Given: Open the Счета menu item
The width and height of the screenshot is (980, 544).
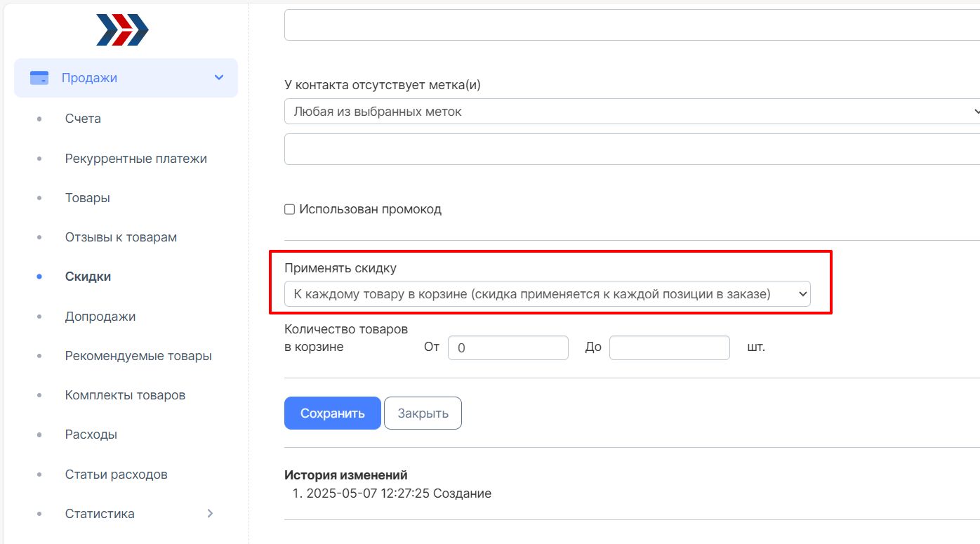Looking at the screenshot, I should 83,119.
